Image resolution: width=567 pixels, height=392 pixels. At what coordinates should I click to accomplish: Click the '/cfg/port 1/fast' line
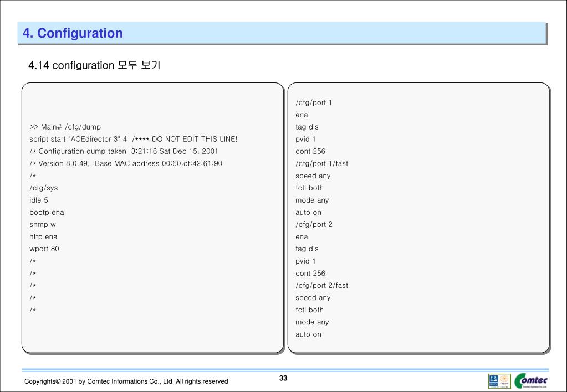tap(322, 164)
